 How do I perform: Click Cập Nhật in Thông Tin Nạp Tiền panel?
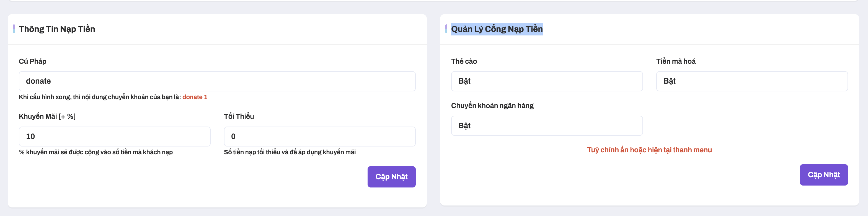391,177
